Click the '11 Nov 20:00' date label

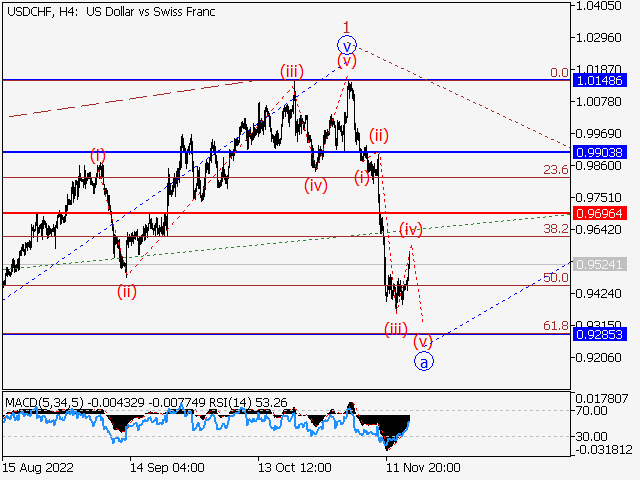click(x=423, y=467)
